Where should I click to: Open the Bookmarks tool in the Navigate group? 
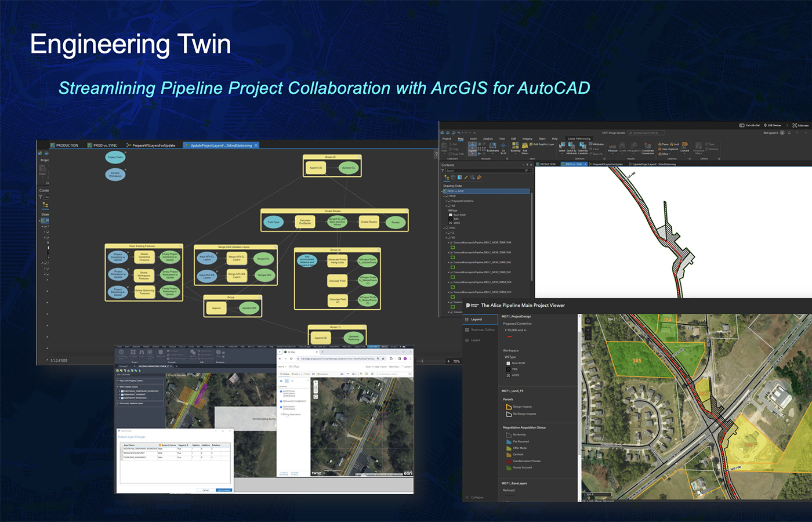click(x=492, y=148)
